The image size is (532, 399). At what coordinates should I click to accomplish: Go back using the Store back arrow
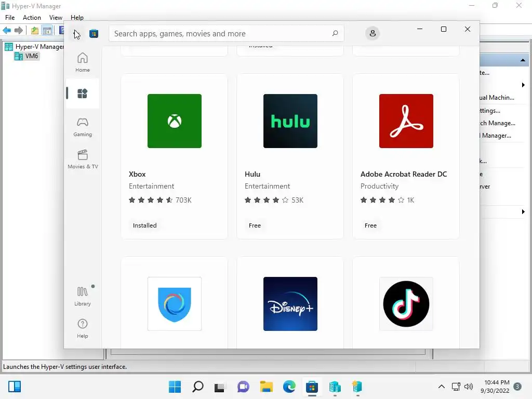(x=76, y=34)
